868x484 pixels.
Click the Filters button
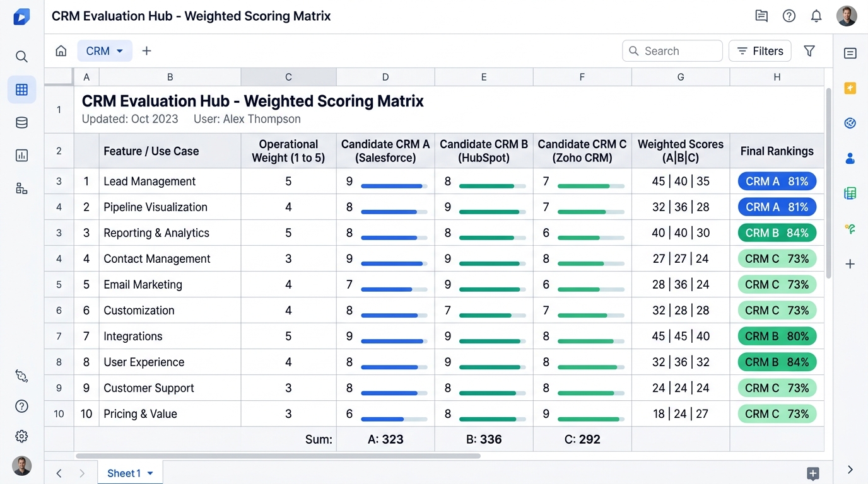(760, 51)
